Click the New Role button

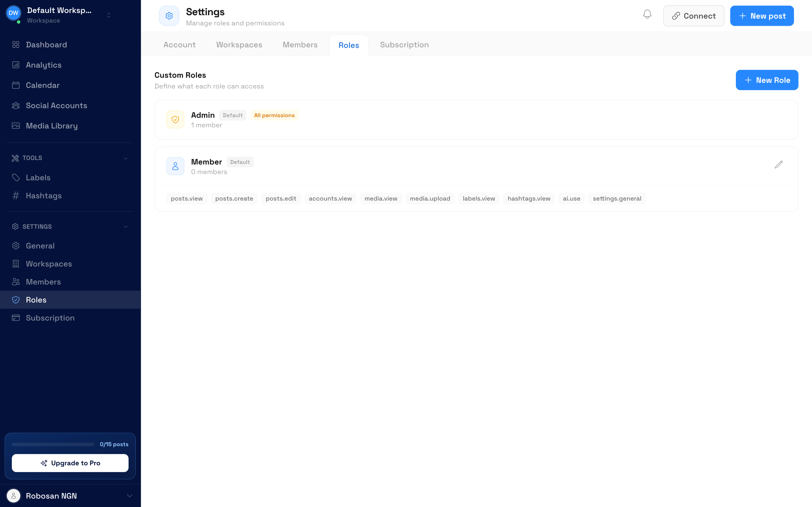click(x=767, y=80)
